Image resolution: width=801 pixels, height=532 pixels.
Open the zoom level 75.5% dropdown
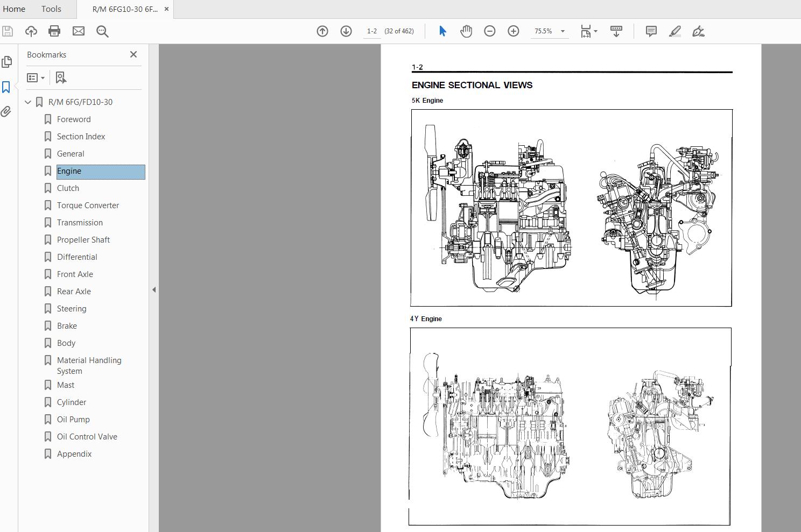point(563,31)
